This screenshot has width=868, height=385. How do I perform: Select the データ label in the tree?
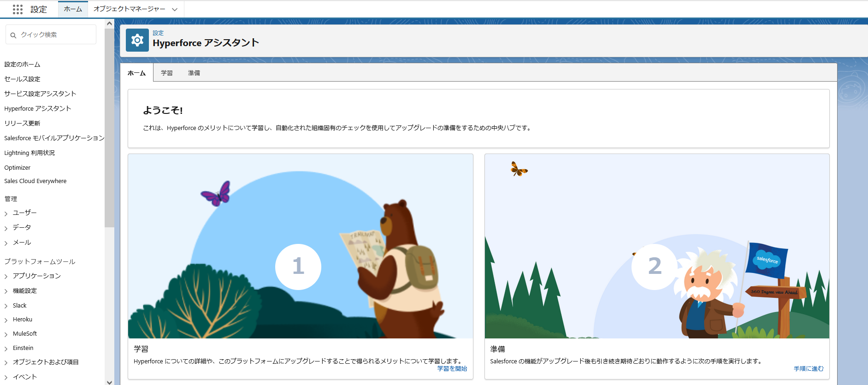click(22, 227)
